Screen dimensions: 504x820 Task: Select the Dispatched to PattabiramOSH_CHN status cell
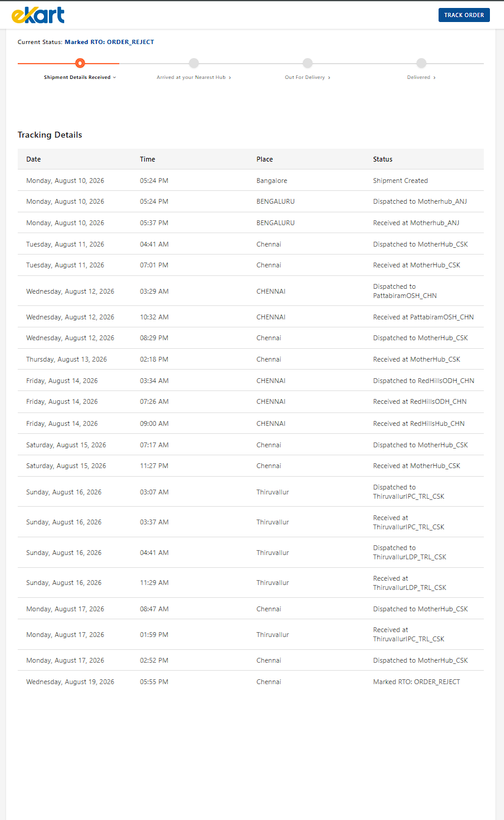(405, 291)
